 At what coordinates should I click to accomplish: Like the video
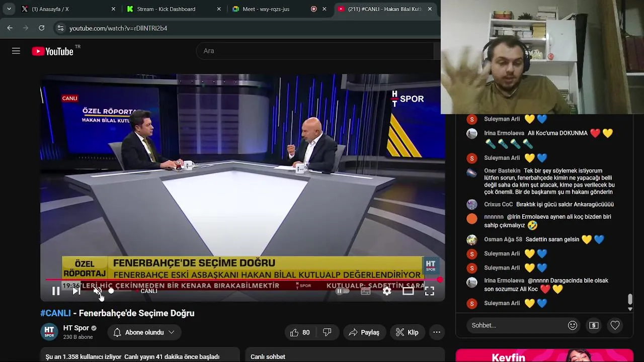tap(300, 332)
